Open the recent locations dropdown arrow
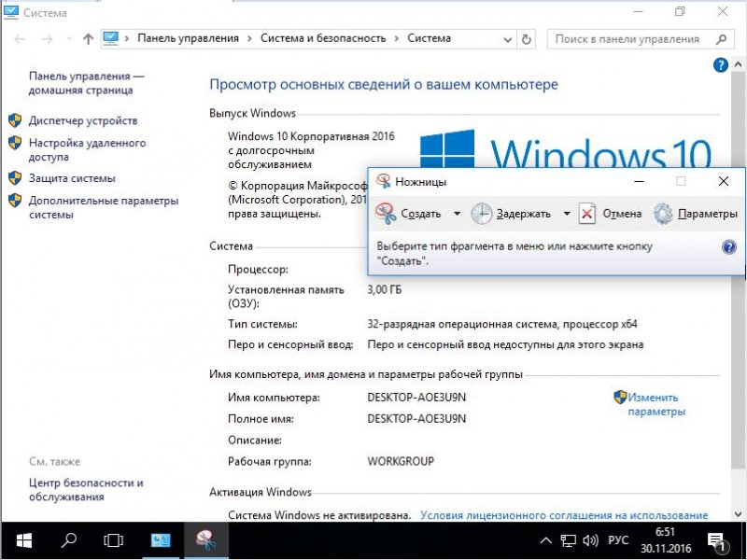Screen dimensions: 747x560 [68, 39]
